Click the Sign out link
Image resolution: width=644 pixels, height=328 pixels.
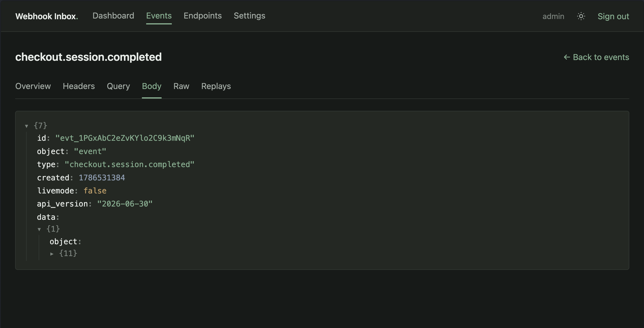613,16
